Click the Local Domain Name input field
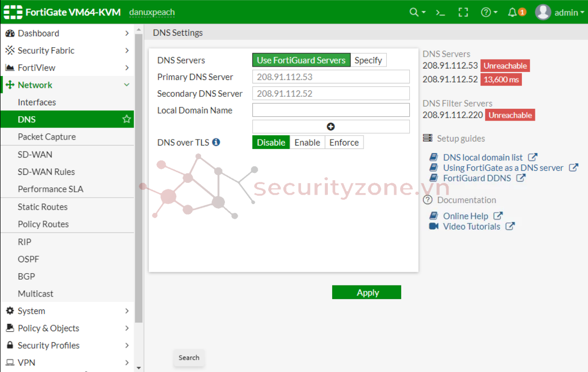 coord(331,110)
